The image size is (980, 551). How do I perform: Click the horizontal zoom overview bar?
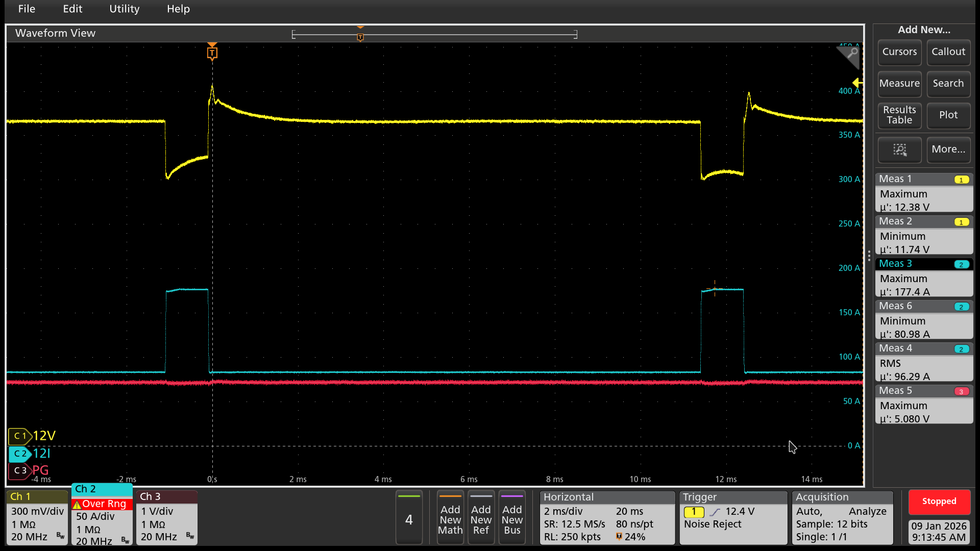coord(434,35)
